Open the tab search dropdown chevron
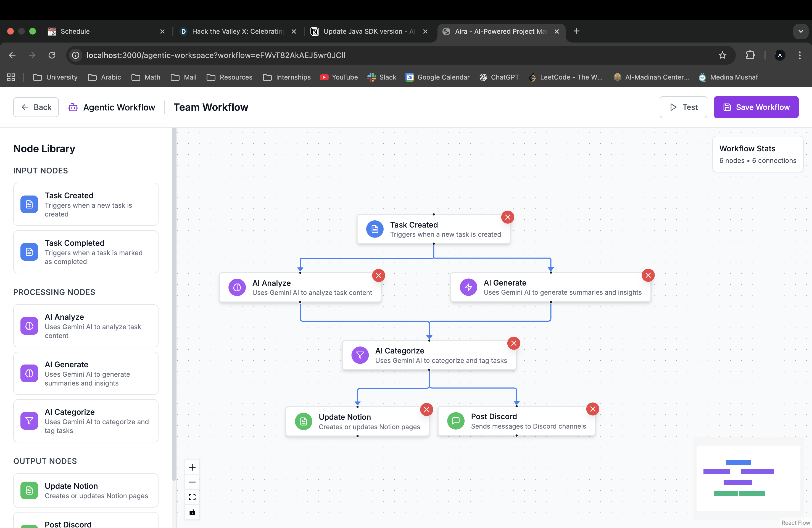The height and width of the screenshot is (528, 812). point(800,31)
